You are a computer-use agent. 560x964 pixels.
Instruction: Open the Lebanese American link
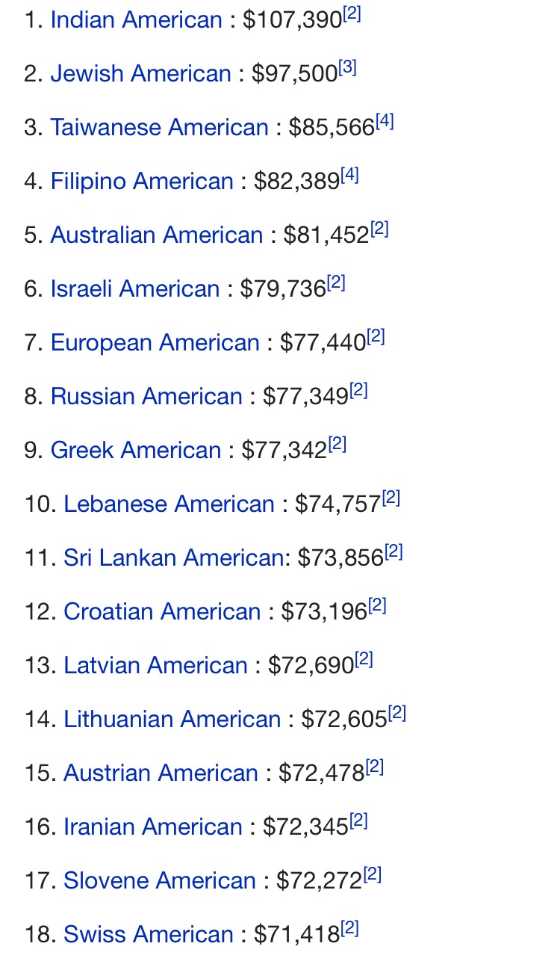pos(169,504)
